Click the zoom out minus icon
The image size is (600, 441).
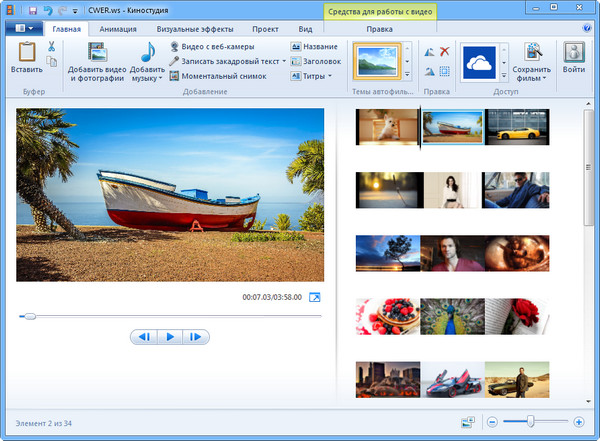click(491, 422)
